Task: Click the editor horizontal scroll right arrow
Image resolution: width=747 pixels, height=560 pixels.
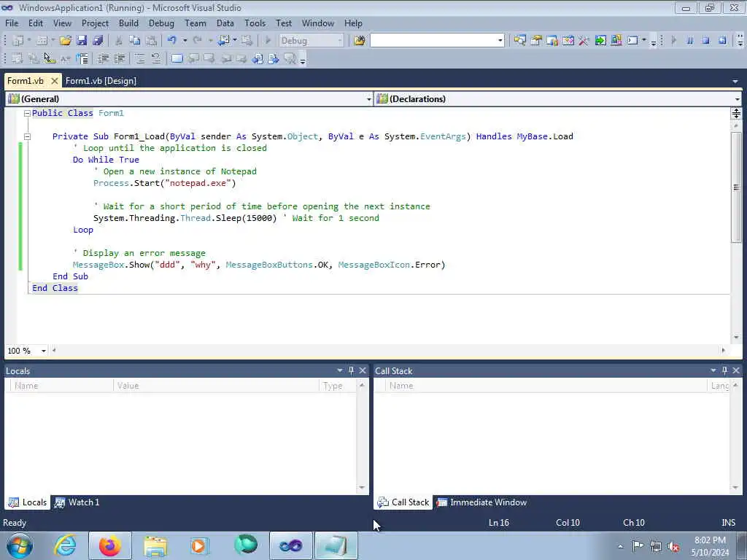Action: point(723,351)
